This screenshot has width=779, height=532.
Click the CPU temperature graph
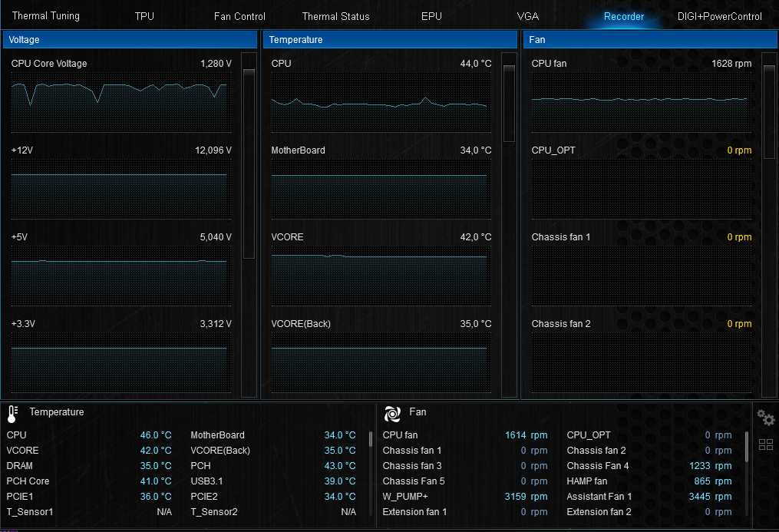381,102
